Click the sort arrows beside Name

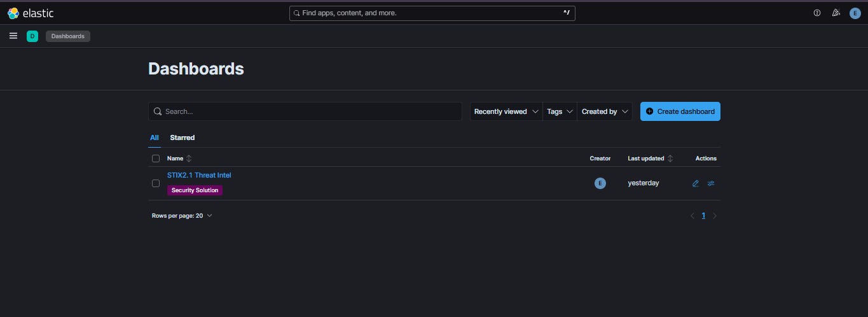189,158
